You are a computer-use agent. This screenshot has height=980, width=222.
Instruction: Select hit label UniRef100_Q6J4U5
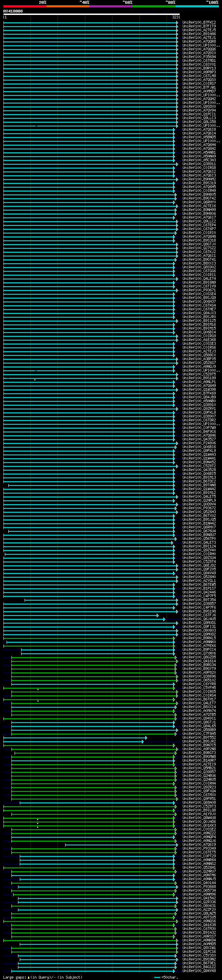click(x=199, y=619)
